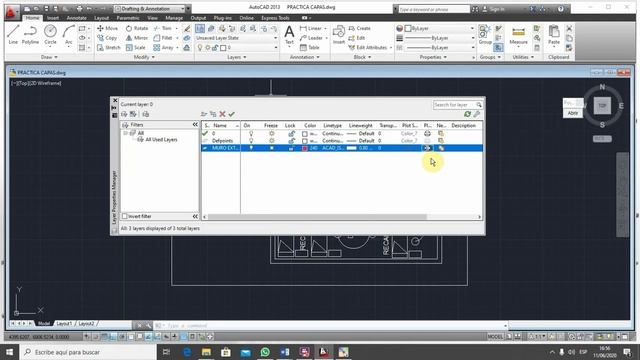Toggle Lock padlock for layer 0

[x=291, y=133]
